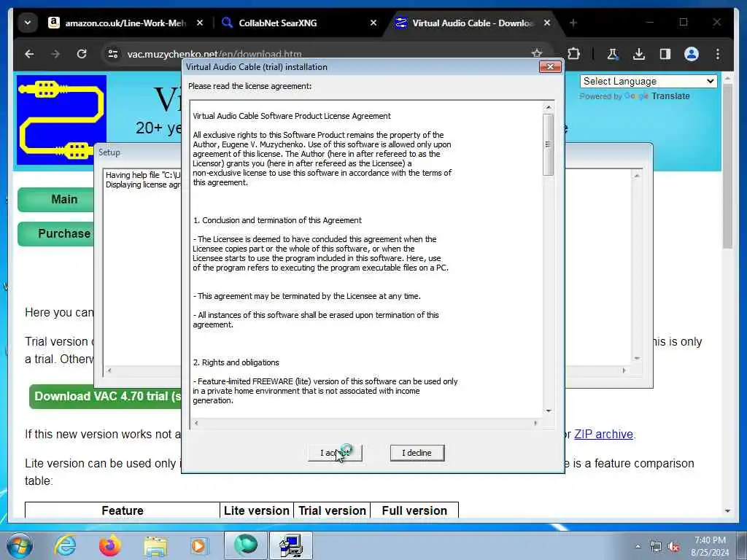Click Setup window horizontal scroll right arrow
747x560 pixels.
[624, 370]
